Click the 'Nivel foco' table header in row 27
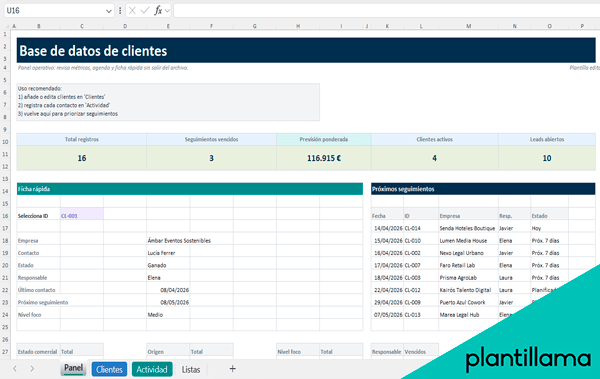The width and height of the screenshot is (600, 379). [x=298, y=351]
